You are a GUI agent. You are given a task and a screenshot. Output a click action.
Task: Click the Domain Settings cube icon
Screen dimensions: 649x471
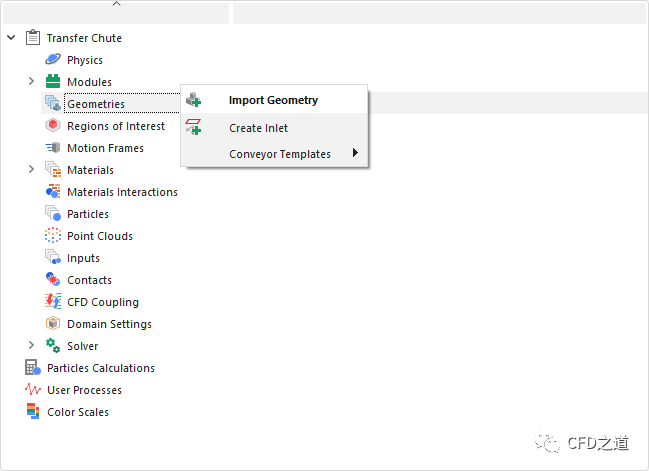53,324
